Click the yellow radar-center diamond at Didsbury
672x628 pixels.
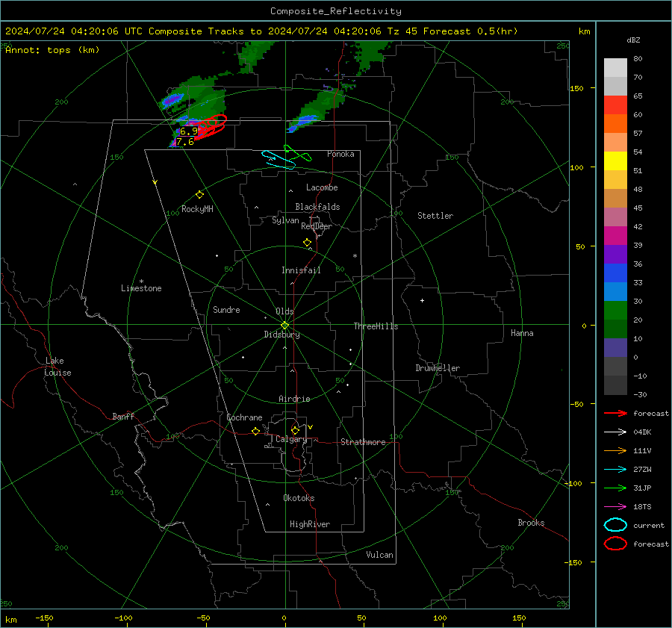284,326
